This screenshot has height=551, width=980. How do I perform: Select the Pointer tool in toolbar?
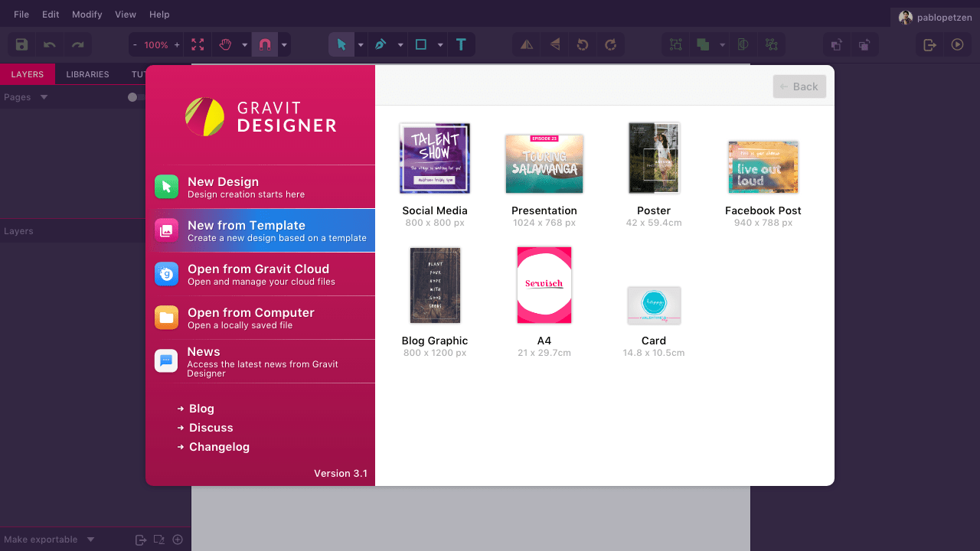point(341,45)
